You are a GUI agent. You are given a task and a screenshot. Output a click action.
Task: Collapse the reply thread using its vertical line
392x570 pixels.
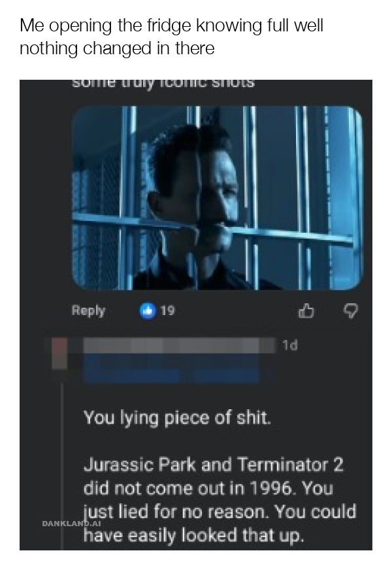(62, 465)
